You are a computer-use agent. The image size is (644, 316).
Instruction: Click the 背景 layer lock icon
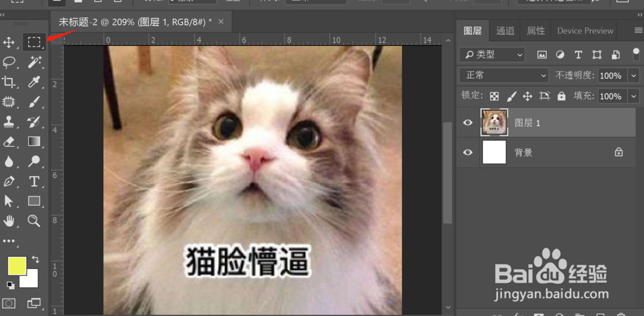[618, 152]
